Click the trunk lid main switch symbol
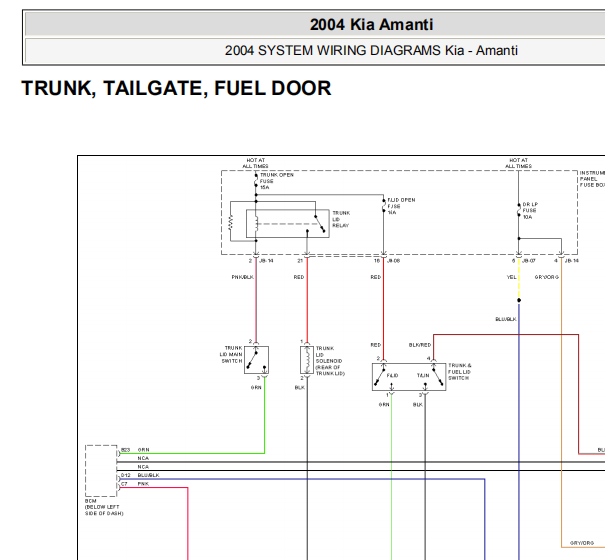 (256, 360)
